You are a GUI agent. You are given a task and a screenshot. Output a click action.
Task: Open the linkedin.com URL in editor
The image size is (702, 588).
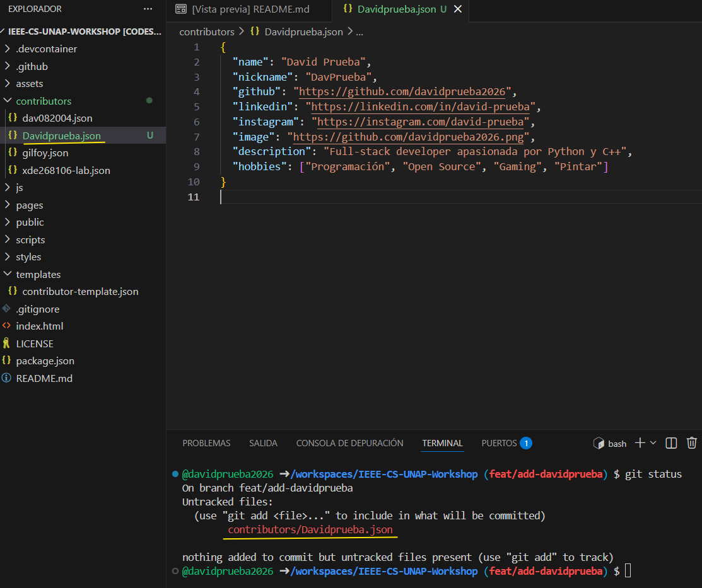point(421,107)
